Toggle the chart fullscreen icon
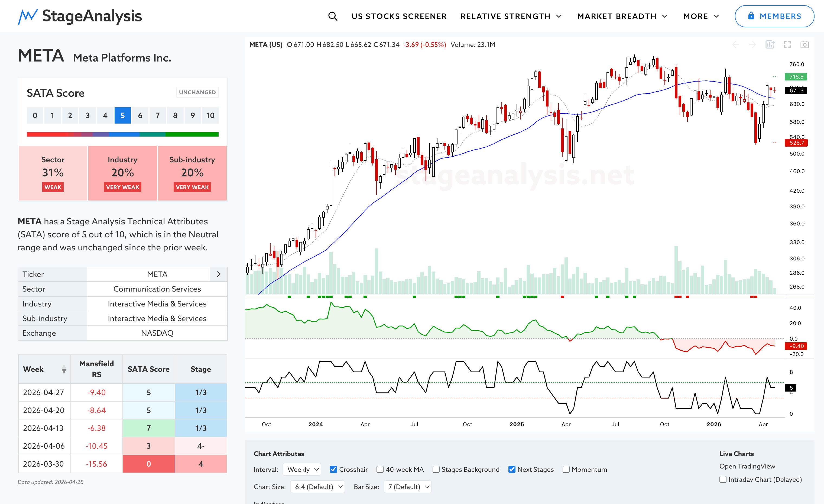Screen dimensions: 824x504 [x=787, y=44]
